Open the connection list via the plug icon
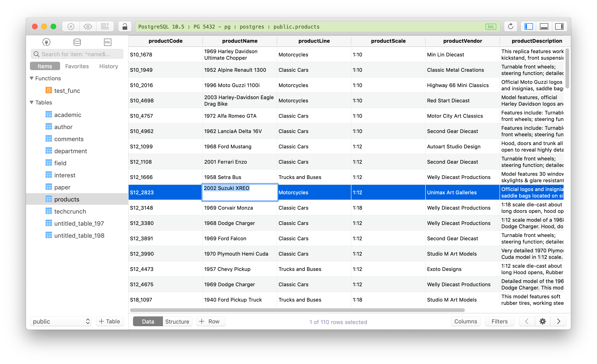The image size is (597, 364). [46, 42]
